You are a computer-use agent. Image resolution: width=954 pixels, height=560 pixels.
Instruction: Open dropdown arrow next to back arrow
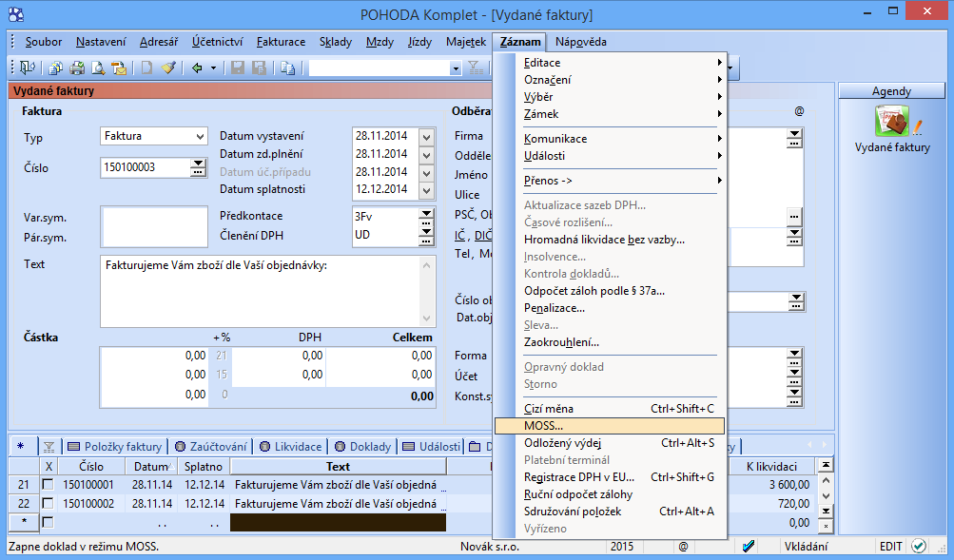[213, 68]
